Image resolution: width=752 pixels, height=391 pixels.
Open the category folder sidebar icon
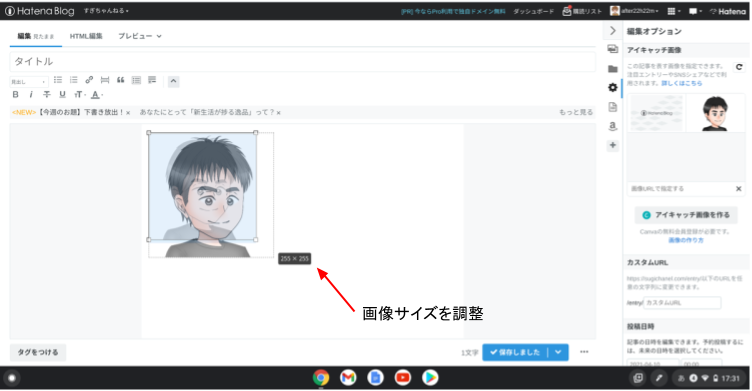[613, 69]
